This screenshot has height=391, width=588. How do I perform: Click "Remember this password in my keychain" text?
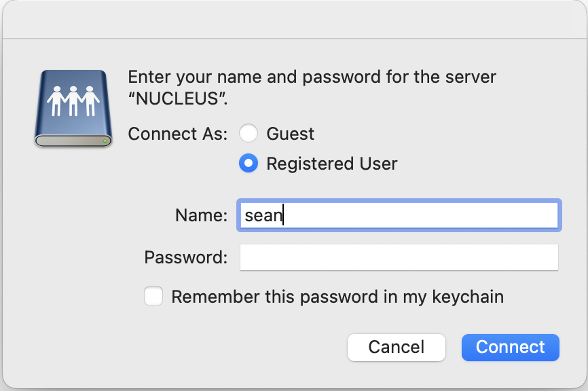tap(337, 297)
